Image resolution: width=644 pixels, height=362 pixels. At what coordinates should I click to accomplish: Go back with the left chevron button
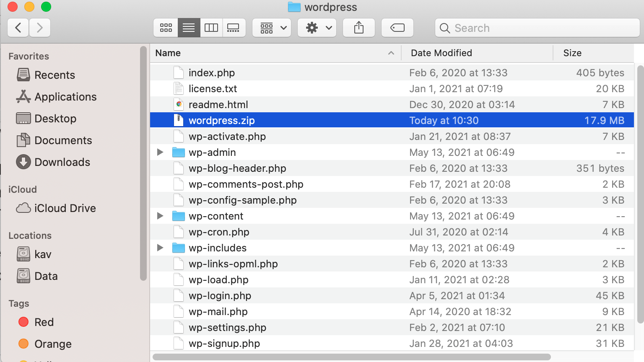(x=18, y=28)
